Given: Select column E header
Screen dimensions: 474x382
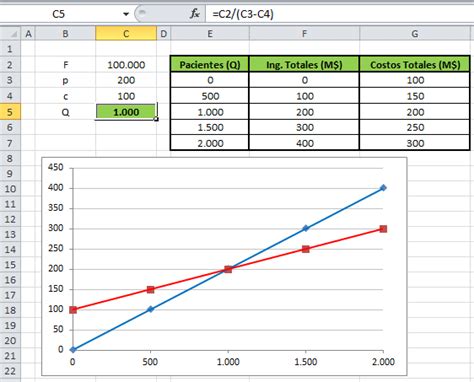Looking at the screenshot, I should [210, 34].
